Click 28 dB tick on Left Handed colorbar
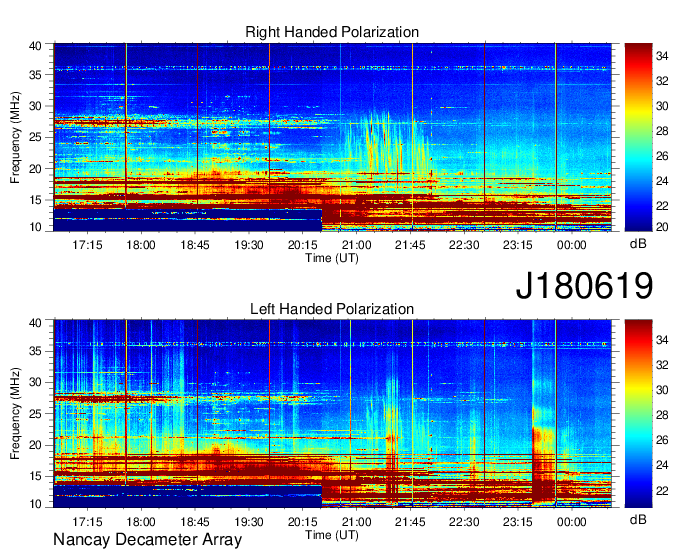 click(x=662, y=415)
